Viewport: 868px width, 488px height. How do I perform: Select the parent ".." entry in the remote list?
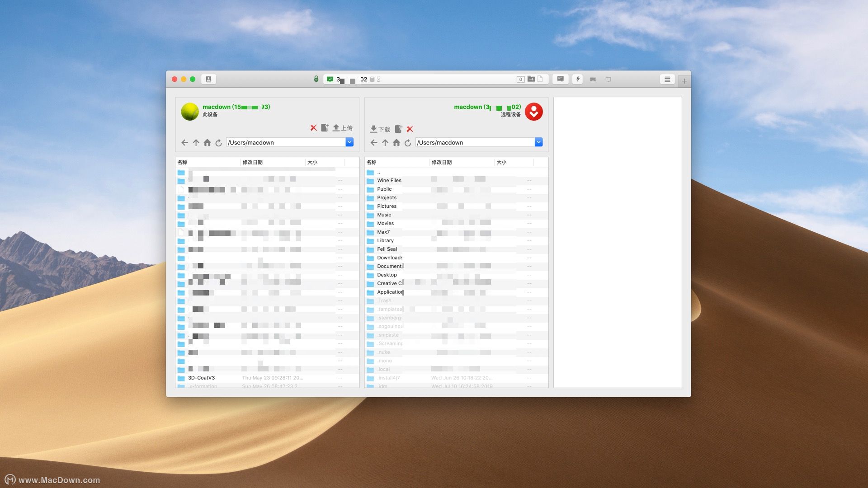tap(456, 172)
